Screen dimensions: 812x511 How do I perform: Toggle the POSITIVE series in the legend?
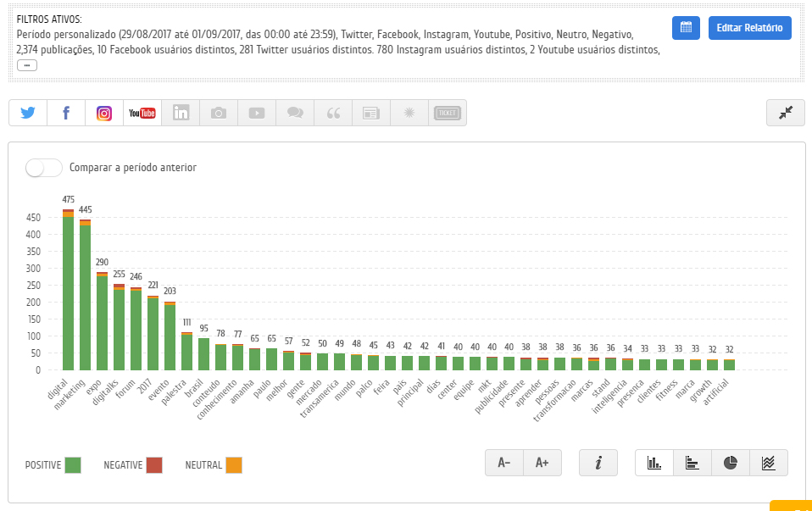coord(73,464)
